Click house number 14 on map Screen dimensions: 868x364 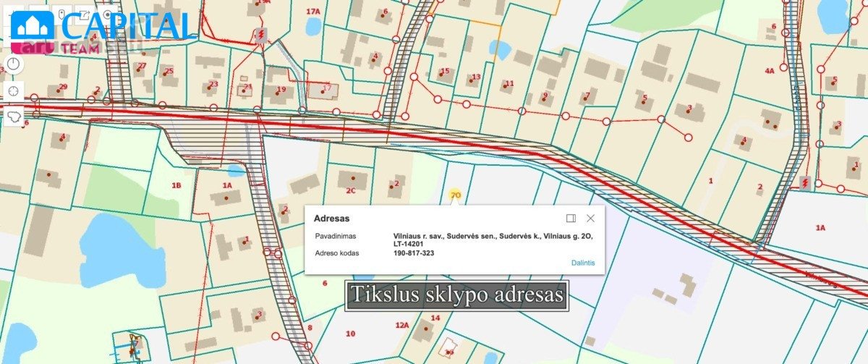435,318
